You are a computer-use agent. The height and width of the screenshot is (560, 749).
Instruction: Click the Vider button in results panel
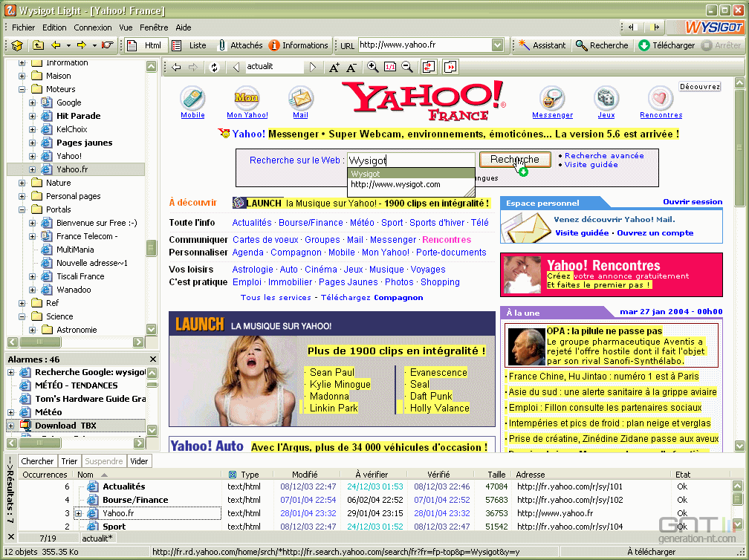[x=140, y=461]
